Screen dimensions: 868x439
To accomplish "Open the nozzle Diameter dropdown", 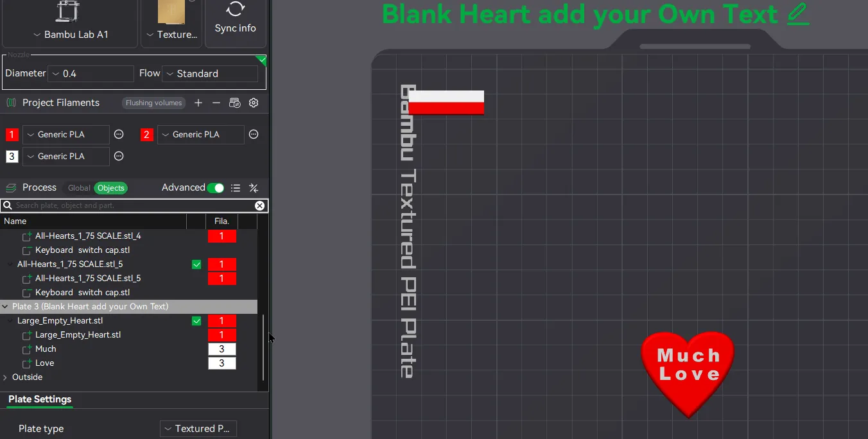I will point(91,74).
